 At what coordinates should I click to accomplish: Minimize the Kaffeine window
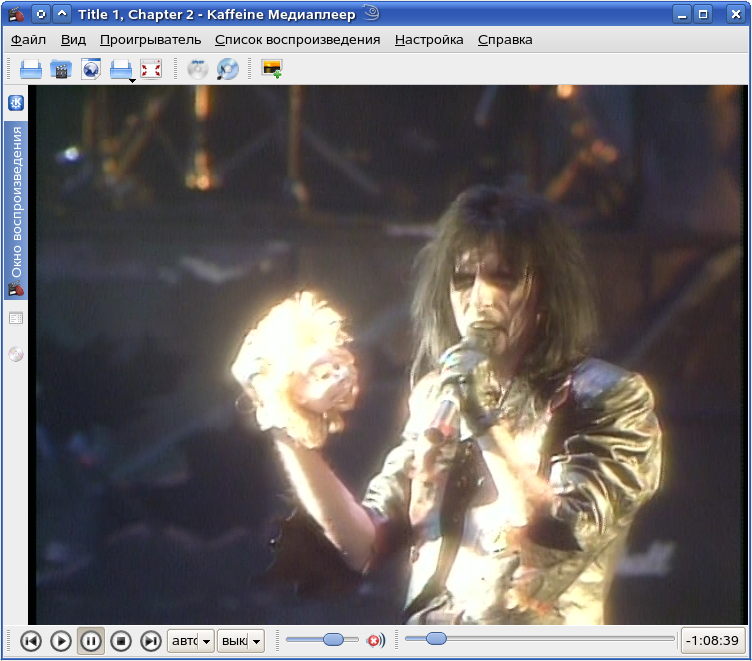pos(682,14)
